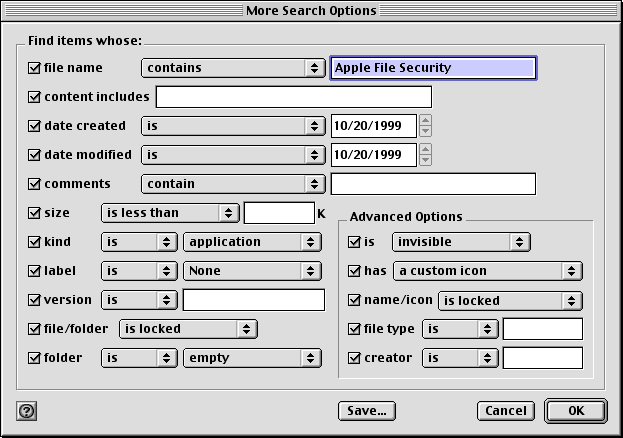Uncheck the folder checkbox
The image size is (623, 438).
[34, 358]
